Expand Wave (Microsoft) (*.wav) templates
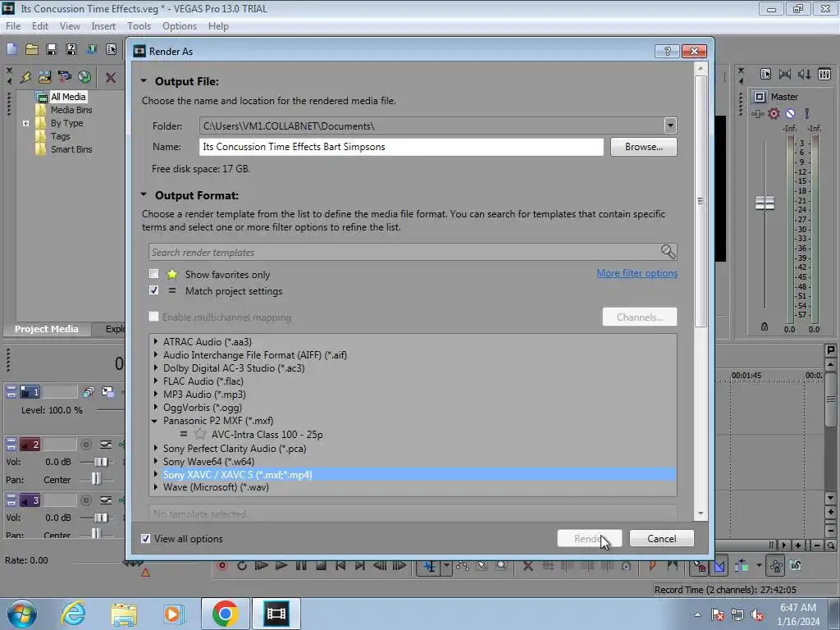Screen dimensions: 840x630 pyautogui.click(x=155, y=487)
